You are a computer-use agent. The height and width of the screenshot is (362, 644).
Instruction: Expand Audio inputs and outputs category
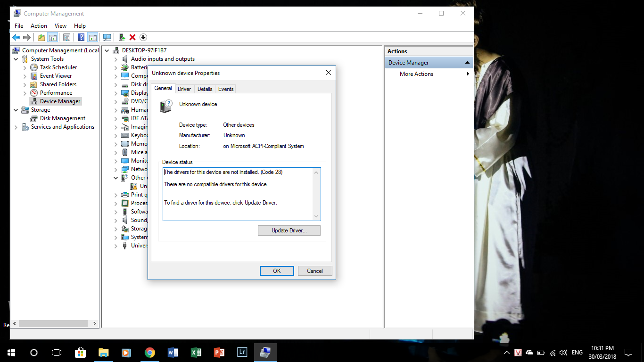tap(116, 59)
